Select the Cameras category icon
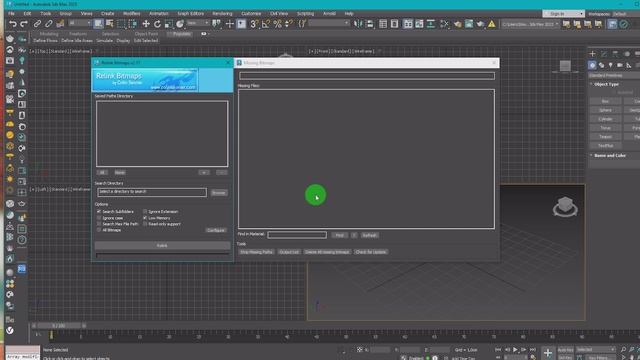640x360 pixels. pos(620,65)
